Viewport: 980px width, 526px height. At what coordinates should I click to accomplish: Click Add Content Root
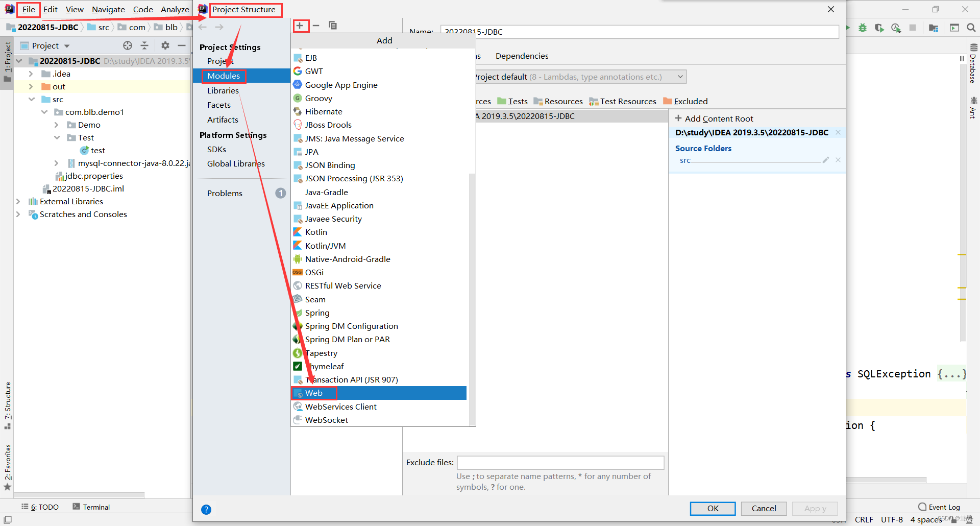tap(714, 118)
